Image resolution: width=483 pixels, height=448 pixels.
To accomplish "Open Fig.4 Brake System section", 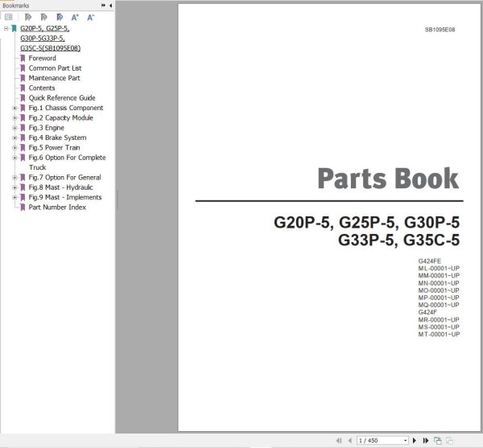I will (58, 138).
